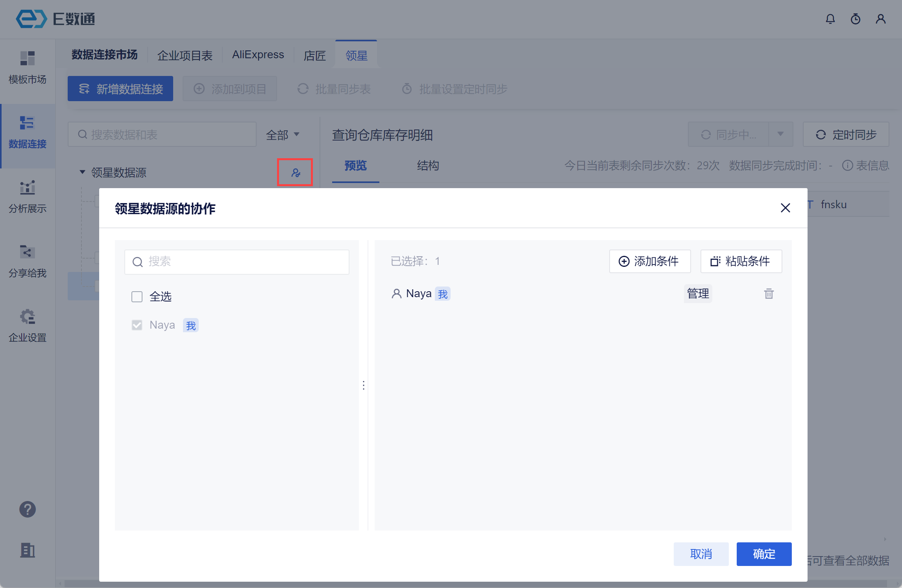Click the notification bell icon
The height and width of the screenshot is (588, 902).
(830, 19)
